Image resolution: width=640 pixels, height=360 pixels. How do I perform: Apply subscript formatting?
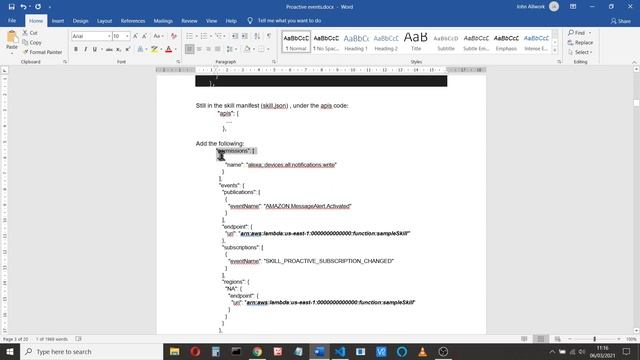coord(118,49)
